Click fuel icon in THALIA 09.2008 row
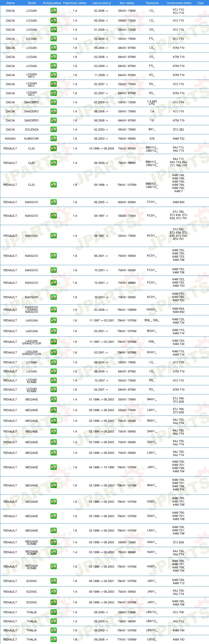 click(x=53, y=639)
